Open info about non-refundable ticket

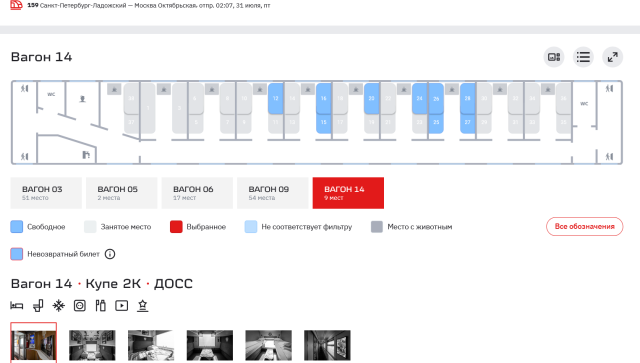tap(110, 254)
